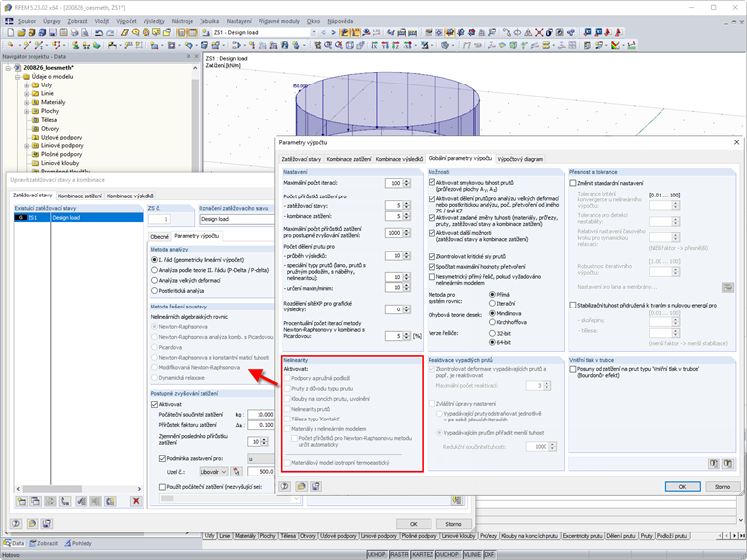Expand Liniové podpory node in navigator
Image resolution: width=747 pixels, height=560 pixels.
[27, 146]
